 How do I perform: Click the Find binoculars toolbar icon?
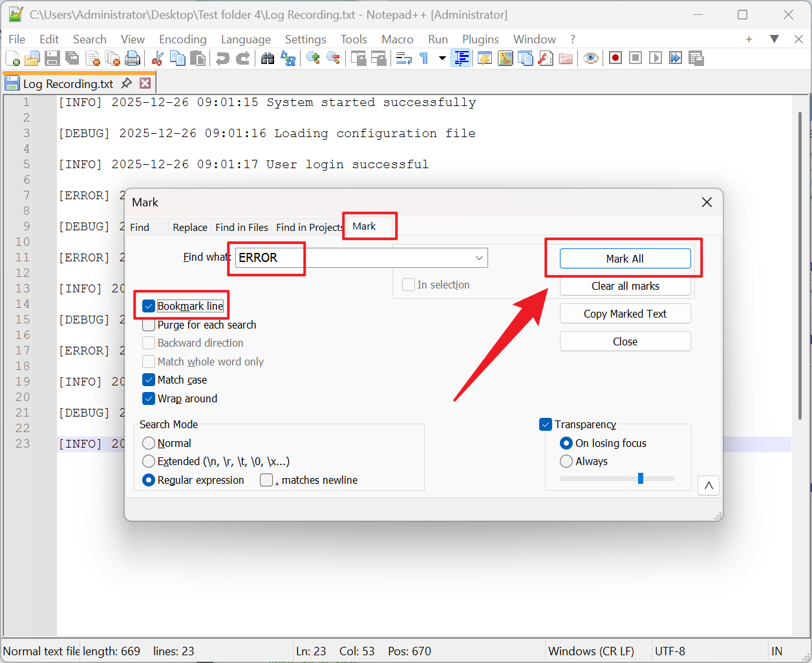point(268,59)
